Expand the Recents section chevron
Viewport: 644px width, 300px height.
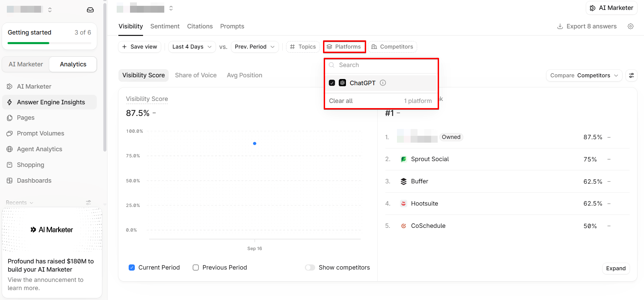(31, 203)
